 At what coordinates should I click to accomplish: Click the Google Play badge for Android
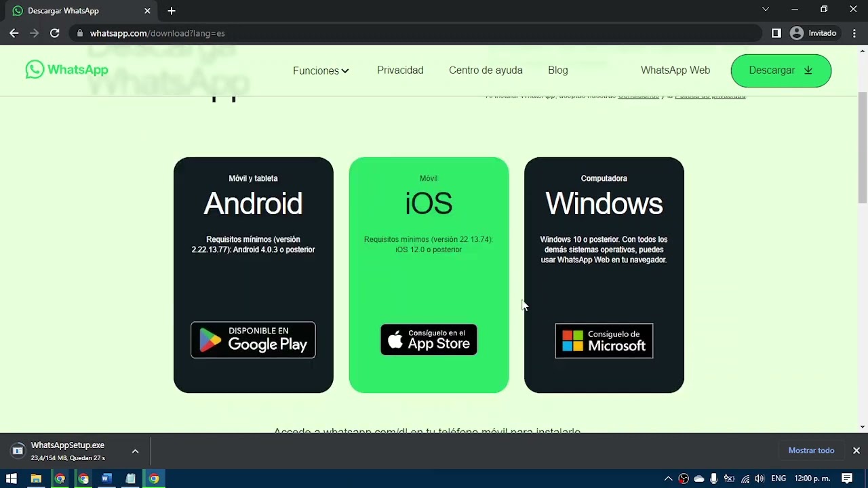(x=253, y=340)
